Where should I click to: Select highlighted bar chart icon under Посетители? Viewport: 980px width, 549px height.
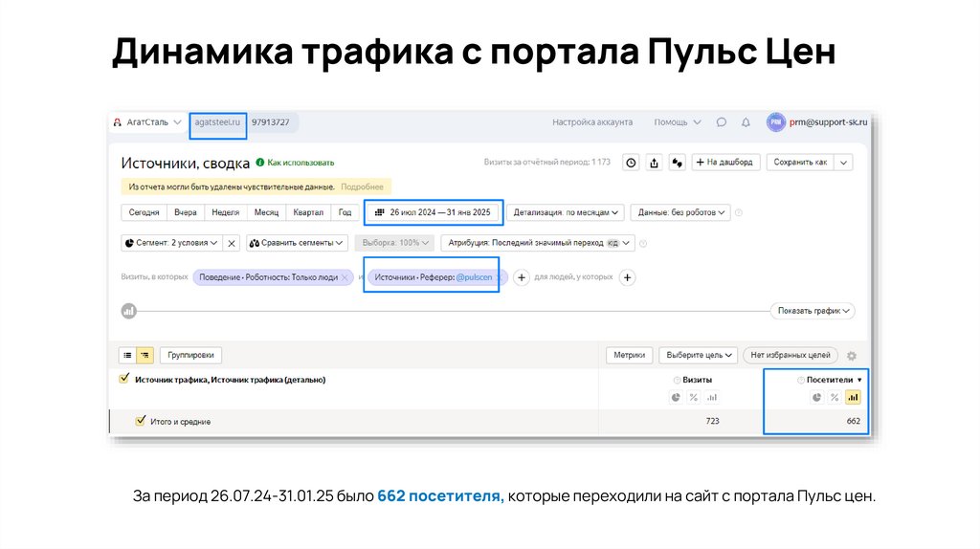[x=853, y=397]
